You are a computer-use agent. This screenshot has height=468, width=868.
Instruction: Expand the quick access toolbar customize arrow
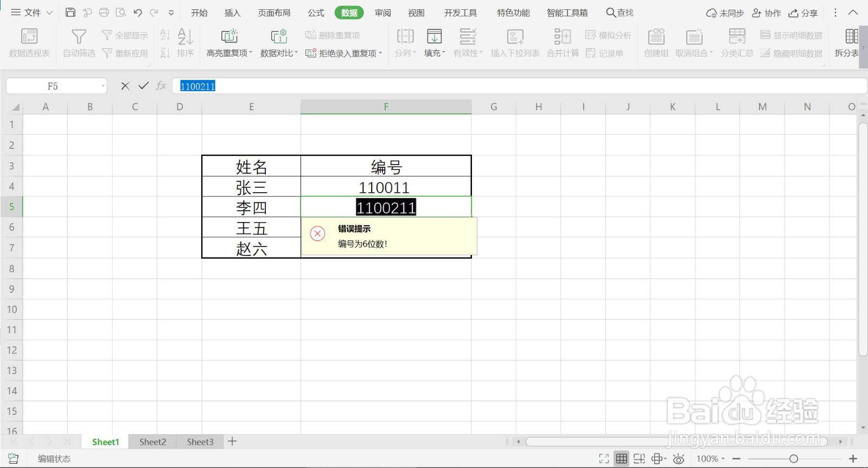pyautogui.click(x=171, y=12)
